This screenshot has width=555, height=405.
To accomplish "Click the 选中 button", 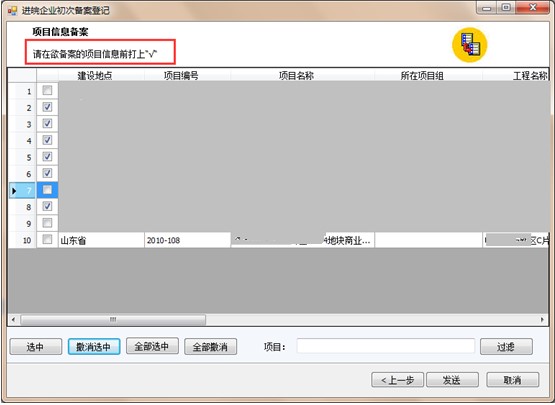I will point(36,347).
